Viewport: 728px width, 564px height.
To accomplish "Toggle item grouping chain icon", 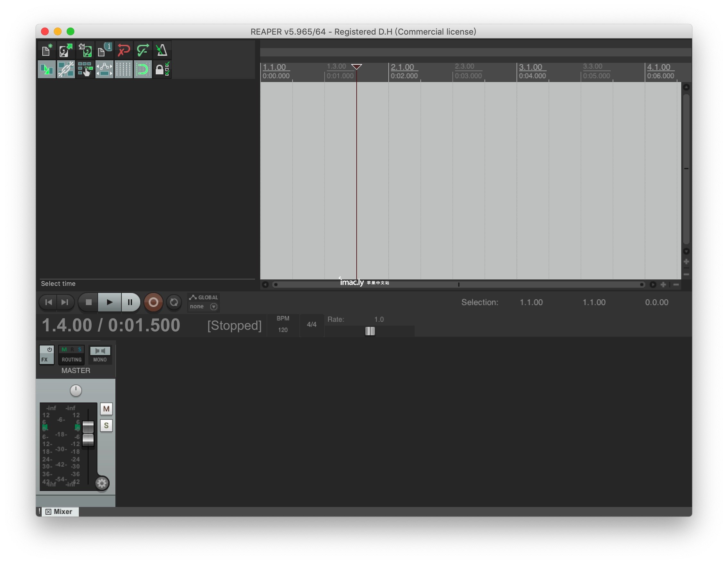I will [66, 69].
